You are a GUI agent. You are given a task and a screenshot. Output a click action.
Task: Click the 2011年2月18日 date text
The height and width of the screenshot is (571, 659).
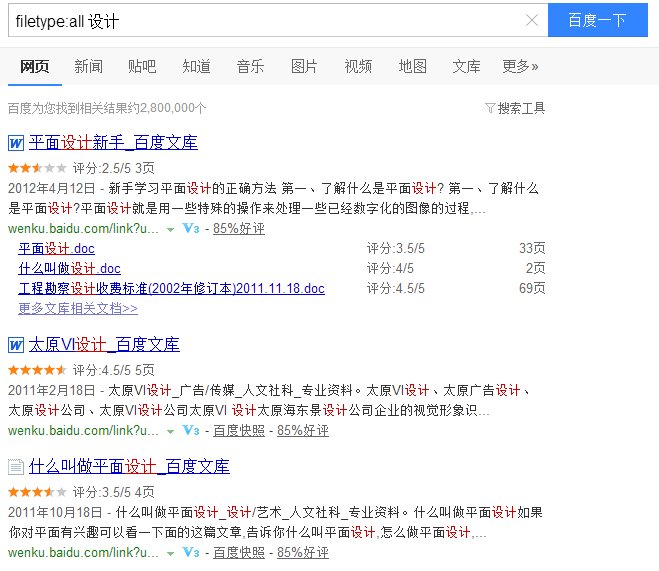[x=52, y=390]
